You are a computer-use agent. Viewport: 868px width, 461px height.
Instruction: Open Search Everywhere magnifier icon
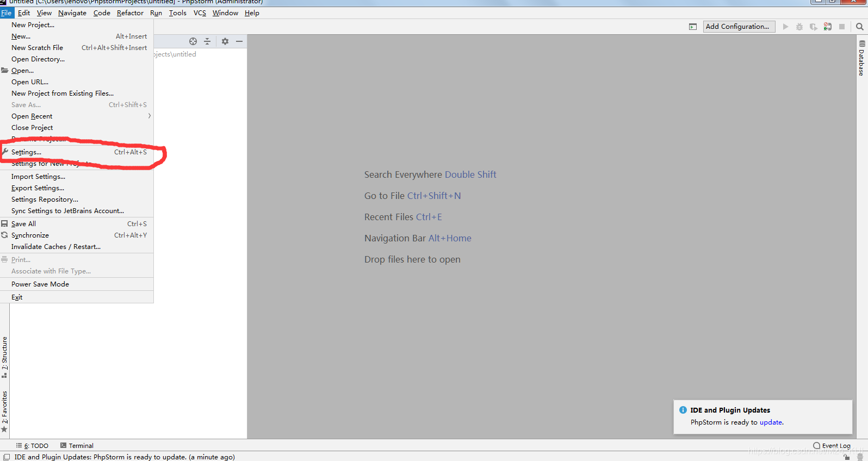click(x=860, y=27)
